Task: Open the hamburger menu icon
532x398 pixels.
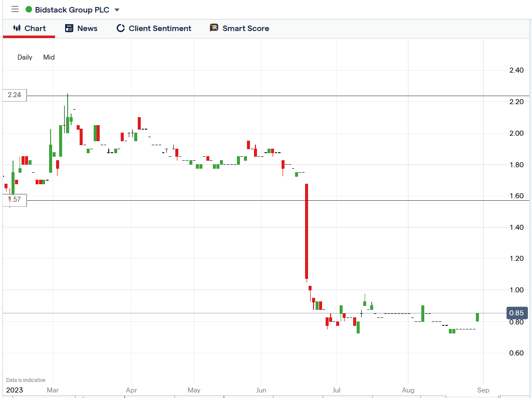Action: [x=15, y=9]
